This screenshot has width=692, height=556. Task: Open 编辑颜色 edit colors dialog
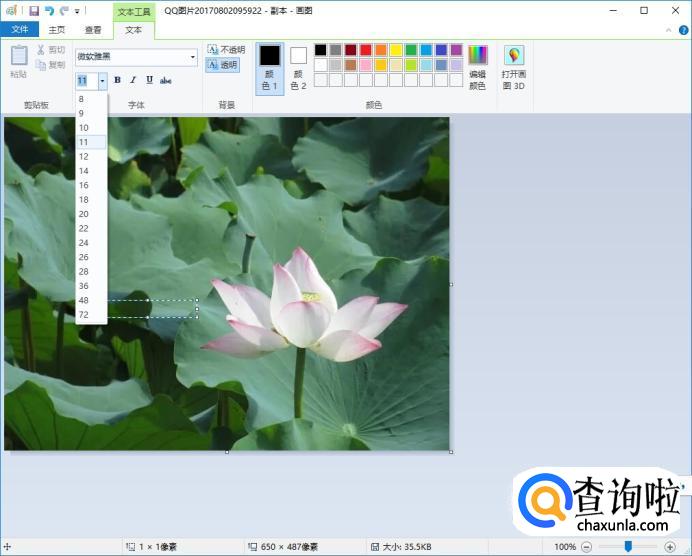coord(478,68)
